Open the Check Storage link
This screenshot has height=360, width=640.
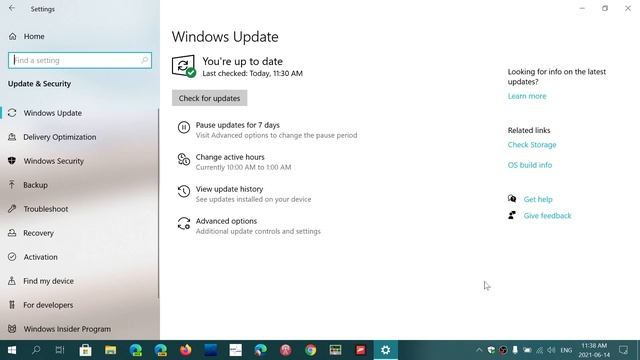532,145
